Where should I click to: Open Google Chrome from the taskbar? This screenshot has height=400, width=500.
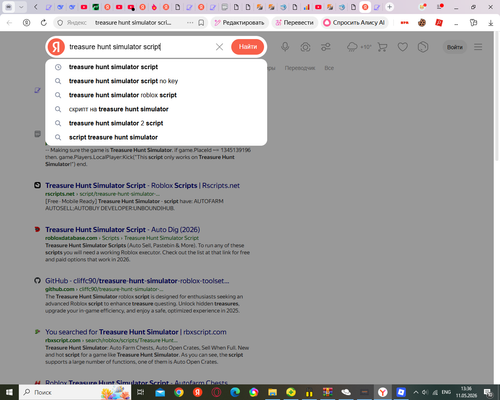coord(179,392)
